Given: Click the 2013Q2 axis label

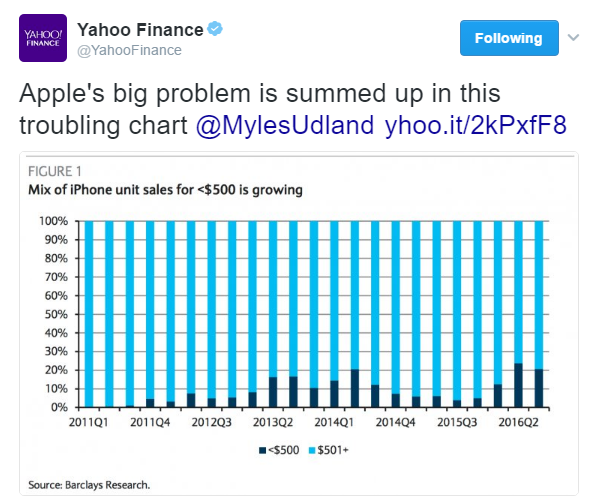Looking at the screenshot, I should click(x=273, y=422).
